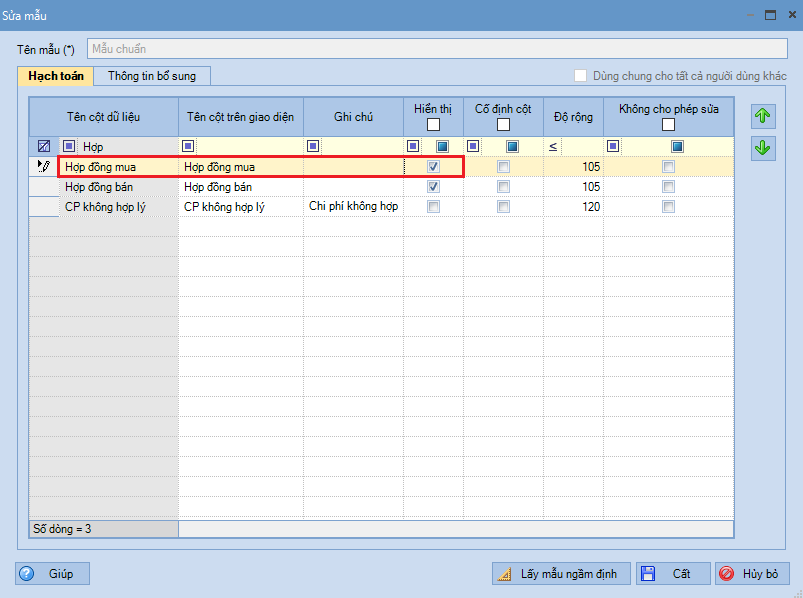
Task: Click the Cất save button
Action: pos(673,574)
